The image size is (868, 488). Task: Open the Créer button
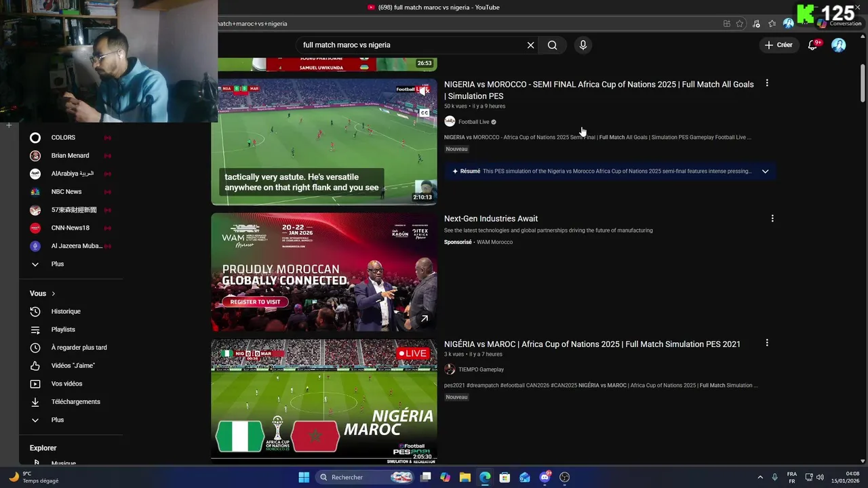point(778,45)
